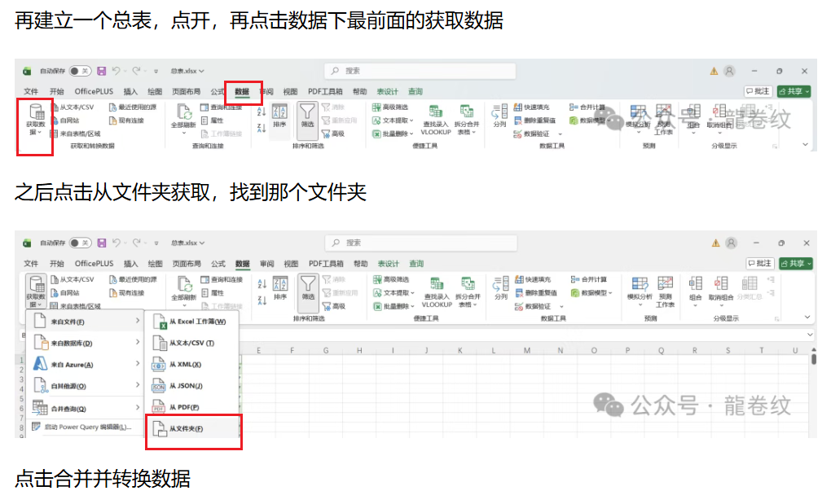Viewport: 831px width, 504px height.
Task: Click 共享 button in the upper Excel window
Action: click(x=794, y=92)
